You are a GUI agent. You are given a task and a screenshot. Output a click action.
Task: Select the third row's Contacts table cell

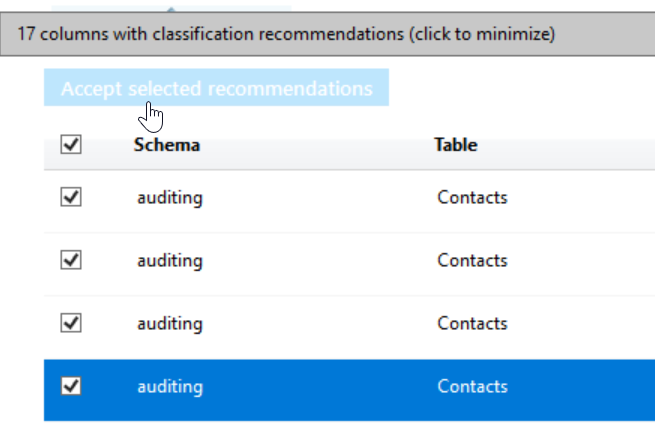point(472,324)
